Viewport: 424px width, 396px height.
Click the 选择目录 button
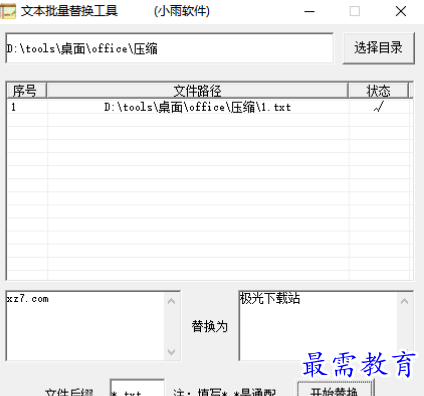point(379,48)
